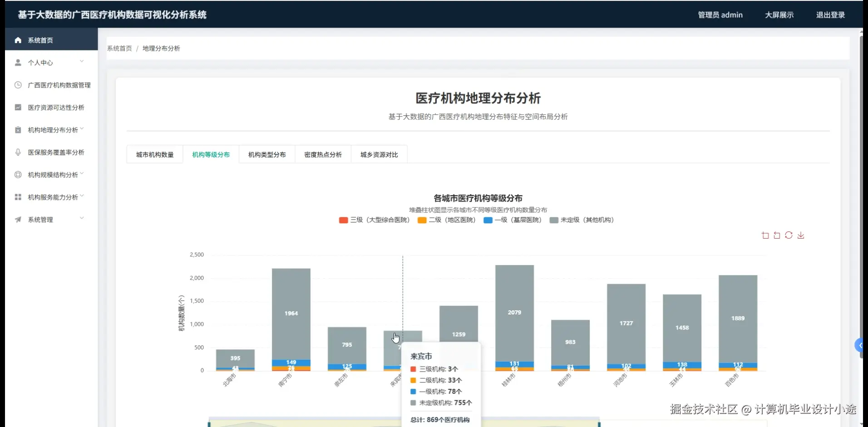The height and width of the screenshot is (427, 868).
Task: Click 管理员 admin in the header
Action: (720, 15)
